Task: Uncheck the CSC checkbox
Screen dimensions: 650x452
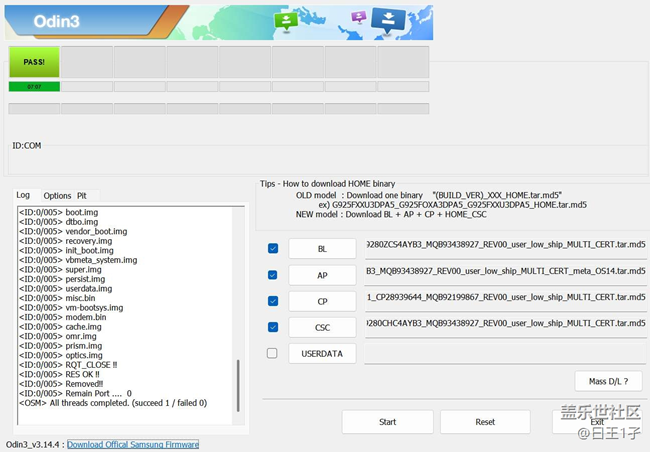Action: 273,326
